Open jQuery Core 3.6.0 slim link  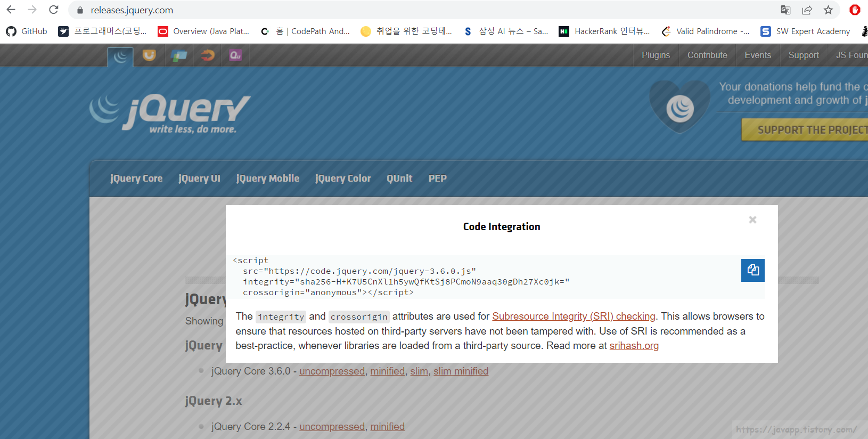(419, 371)
